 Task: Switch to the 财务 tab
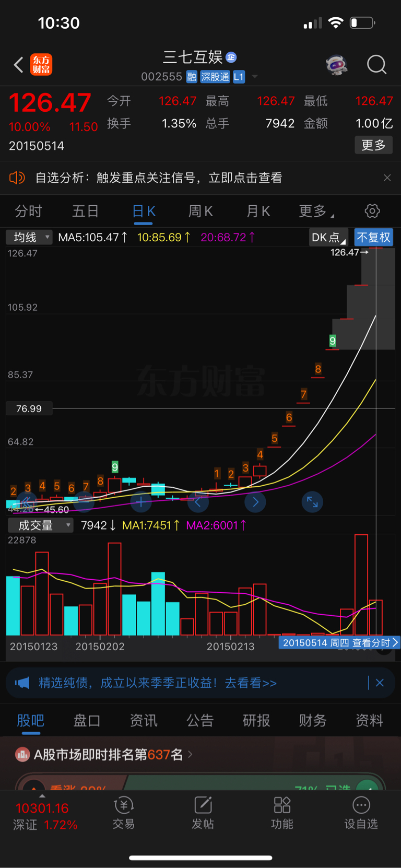(313, 721)
